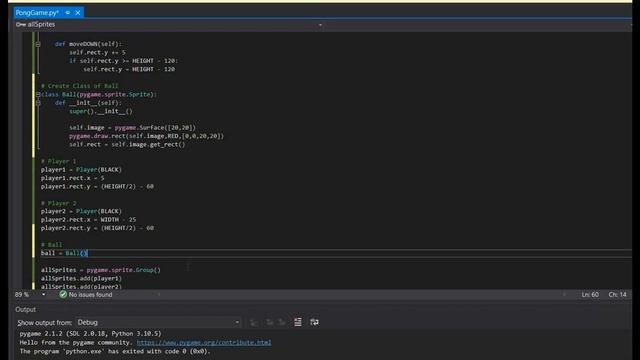Click 'Hello from the pygame community' output text
This screenshot has height=360, width=640.
tap(77, 342)
